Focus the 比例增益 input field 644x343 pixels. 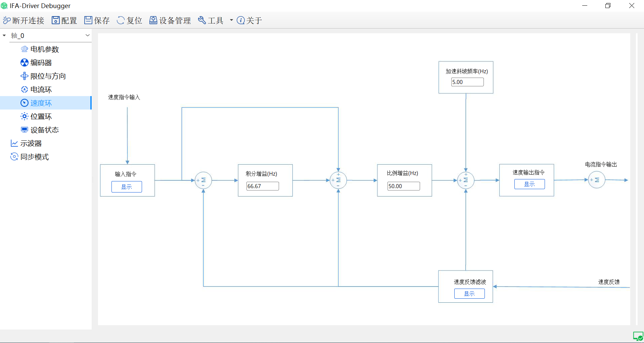pyautogui.click(x=403, y=186)
